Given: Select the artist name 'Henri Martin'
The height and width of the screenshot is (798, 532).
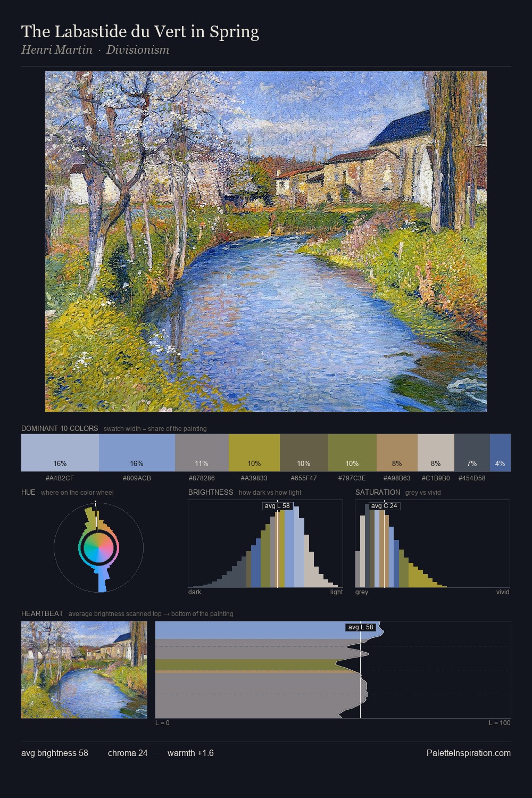Looking at the screenshot, I should 56,50.
